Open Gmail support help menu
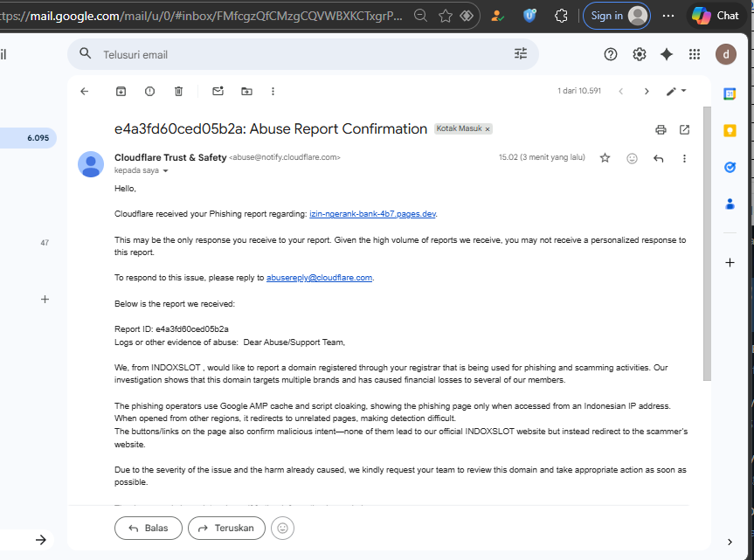This screenshot has width=754, height=560. pyautogui.click(x=610, y=54)
